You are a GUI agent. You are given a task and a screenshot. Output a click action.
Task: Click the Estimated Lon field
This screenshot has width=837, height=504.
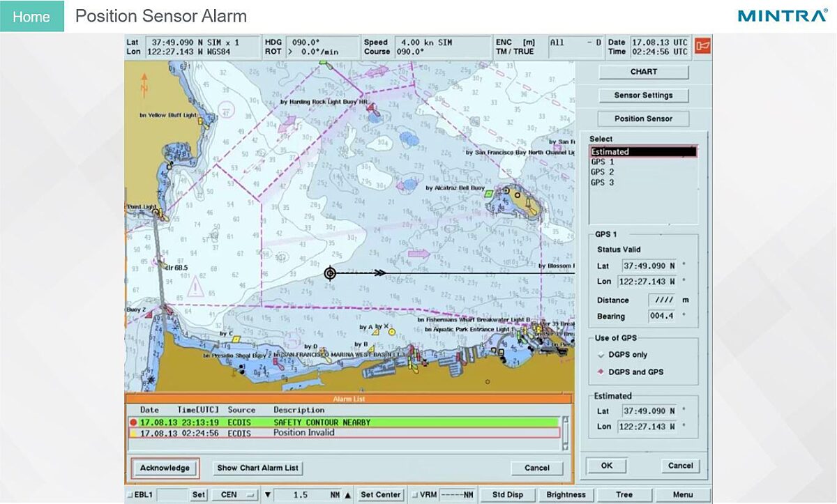[647, 427]
